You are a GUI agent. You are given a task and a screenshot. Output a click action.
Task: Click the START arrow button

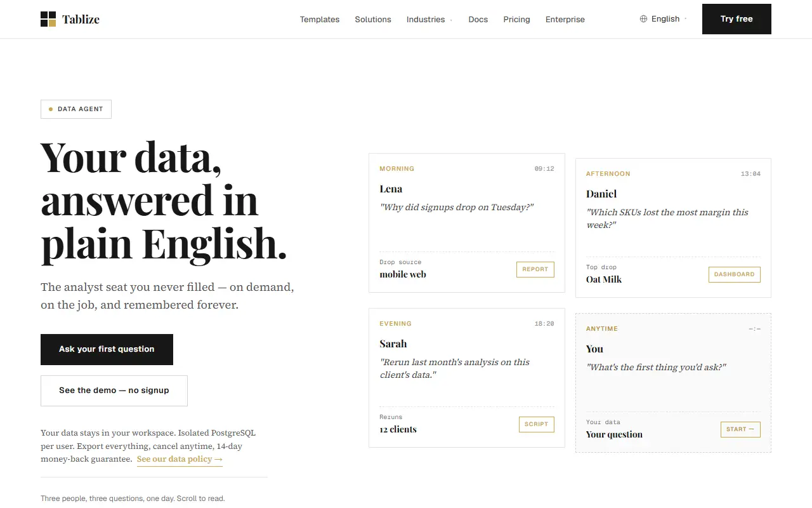pyautogui.click(x=740, y=429)
